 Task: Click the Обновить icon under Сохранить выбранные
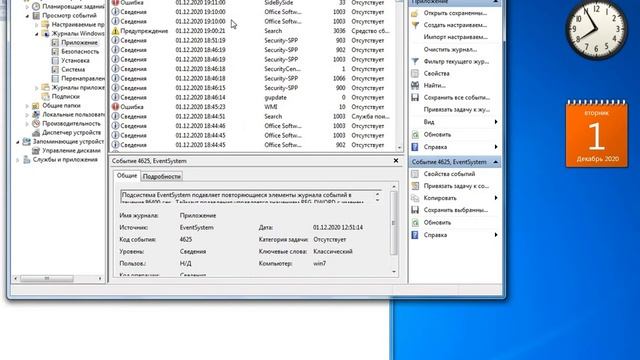[415, 222]
